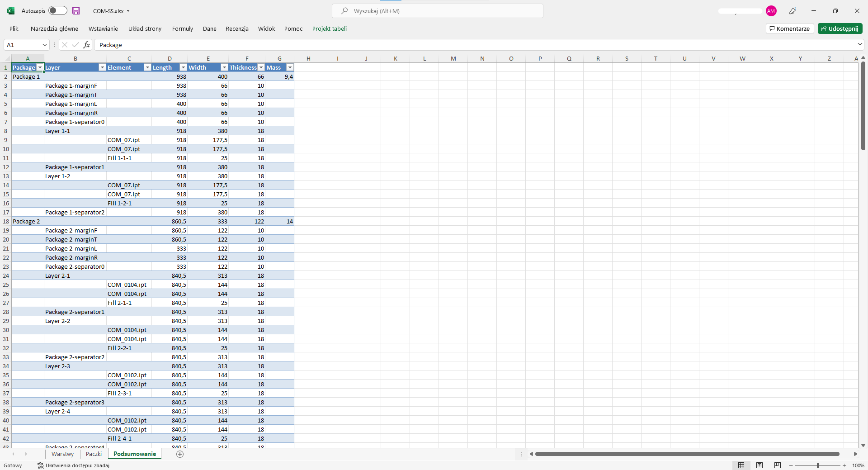Image resolution: width=868 pixels, height=470 pixels.
Task: Switch to the Paczki sheet tab
Action: click(x=94, y=454)
